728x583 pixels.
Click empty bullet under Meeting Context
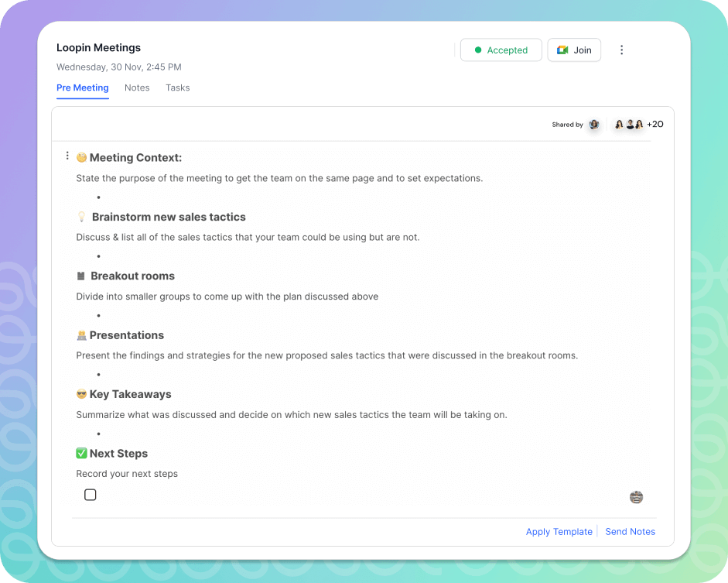(98, 197)
